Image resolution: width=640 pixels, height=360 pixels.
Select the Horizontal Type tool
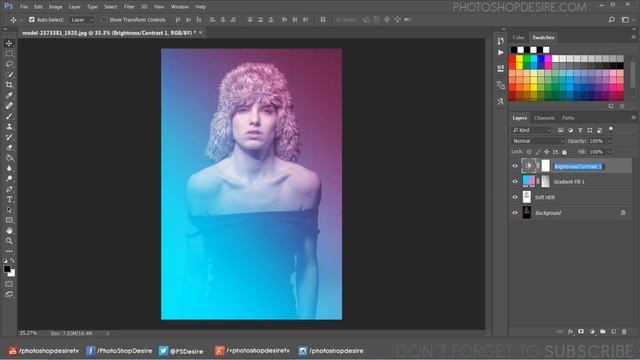coord(9,199)
